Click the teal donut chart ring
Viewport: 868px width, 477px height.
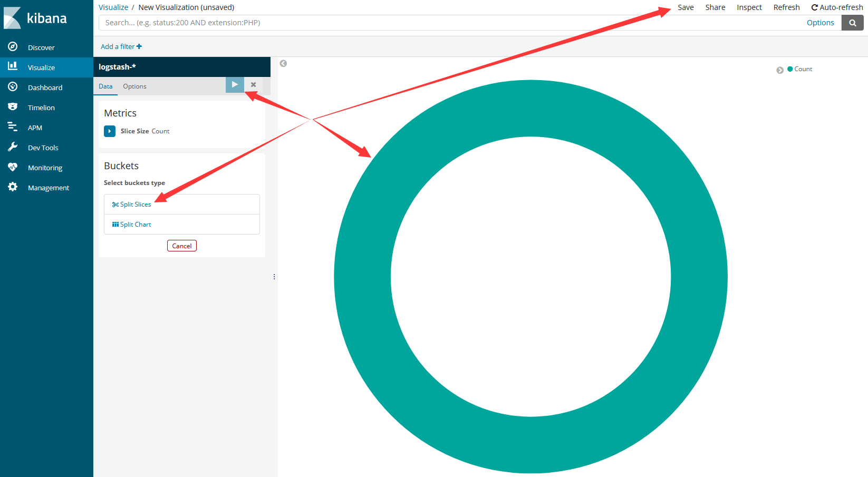362,277
